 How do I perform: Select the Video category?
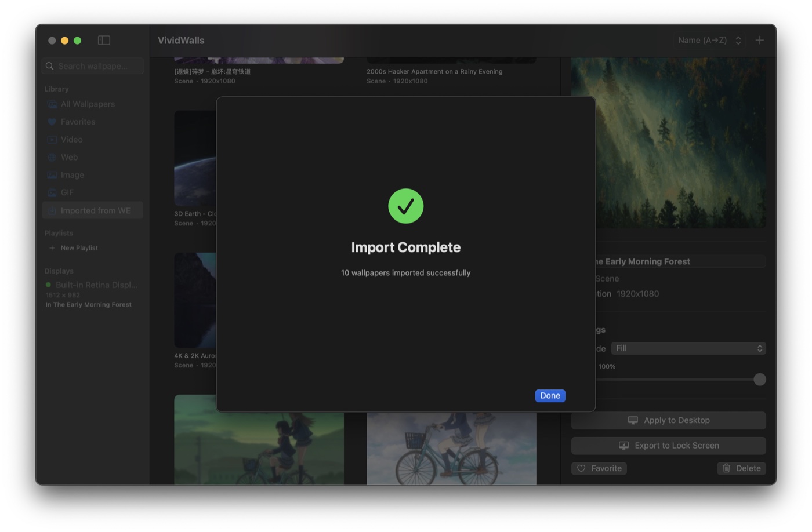click(92, 140)
